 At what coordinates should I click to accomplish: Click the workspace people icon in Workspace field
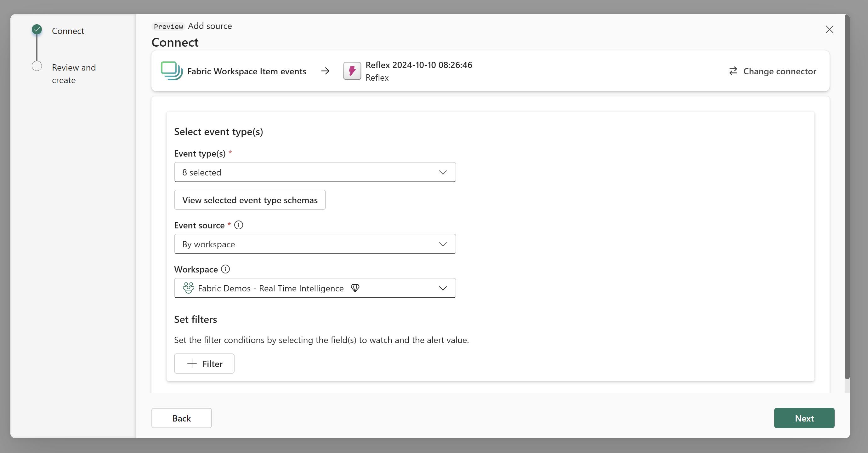point(188,288)
